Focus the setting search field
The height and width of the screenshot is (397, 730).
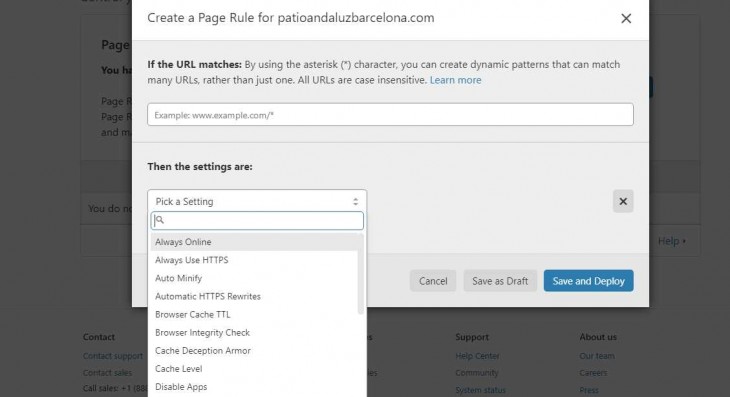[x=257, y=221]
